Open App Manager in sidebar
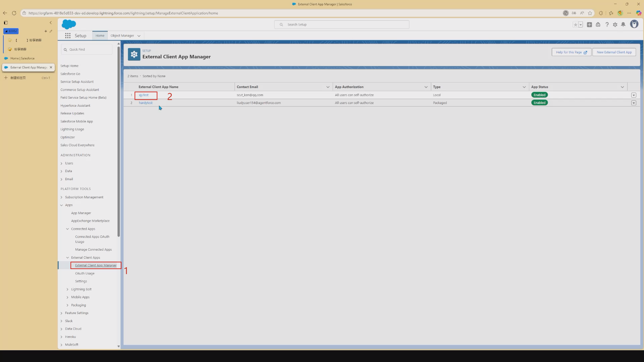The image size is (644, 362). 81,213
